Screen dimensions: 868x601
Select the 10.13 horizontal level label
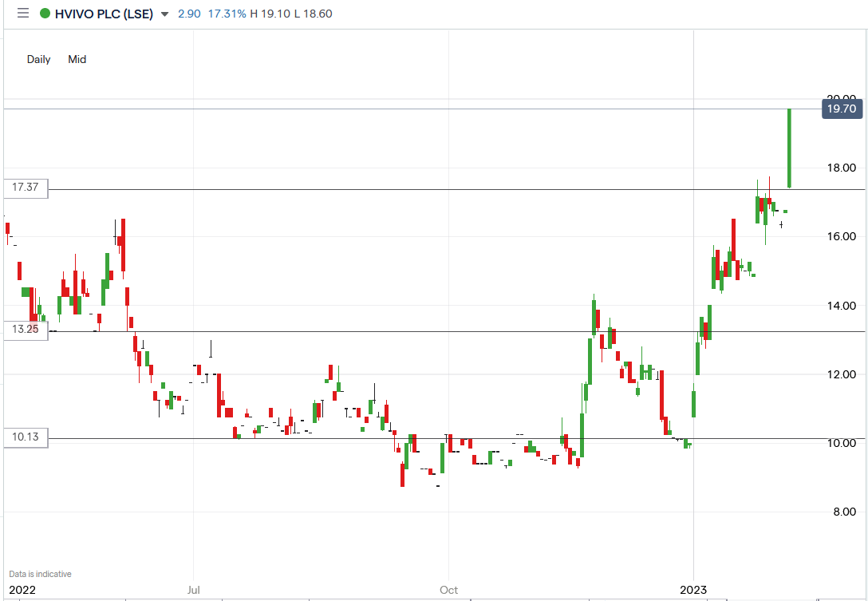(26, 437)
